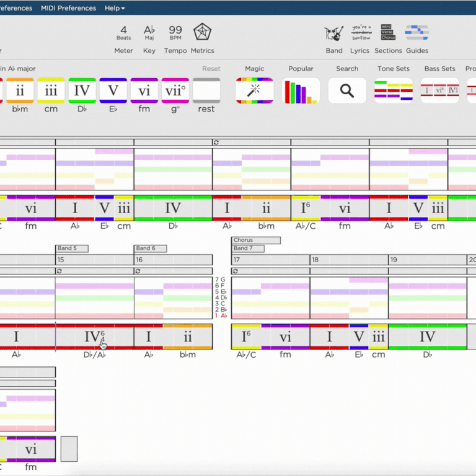Select the Chorus section label
Viewport: 476px width, 476px height.
[x=256, y=240]
